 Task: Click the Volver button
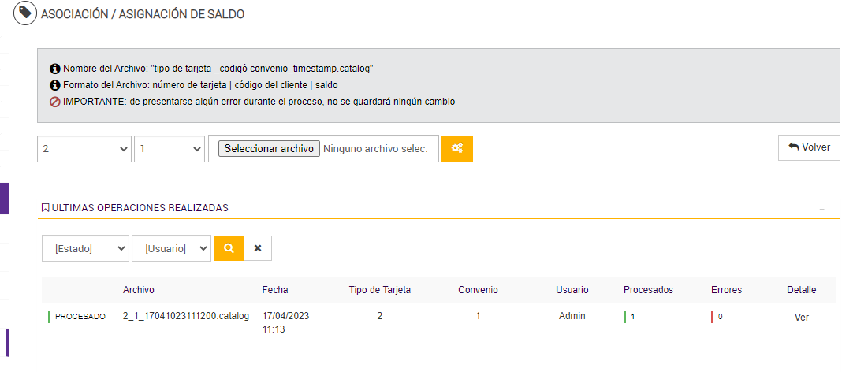coord(809,147)
